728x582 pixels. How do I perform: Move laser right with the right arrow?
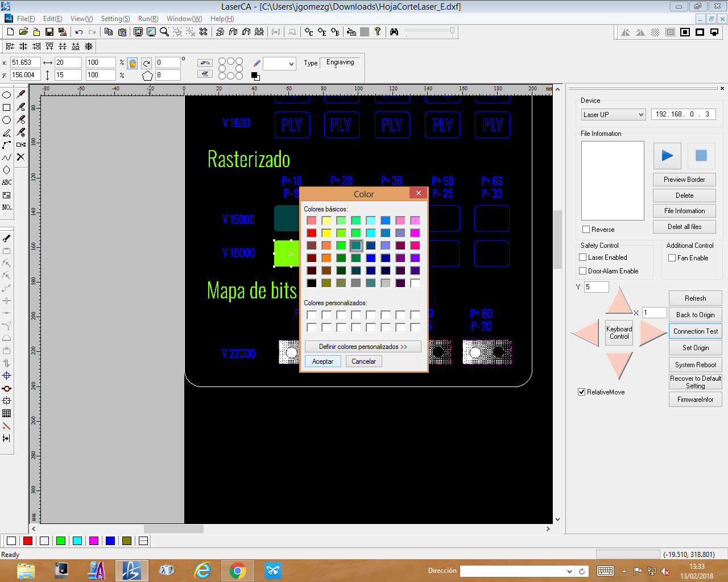(x=652, y=333)
